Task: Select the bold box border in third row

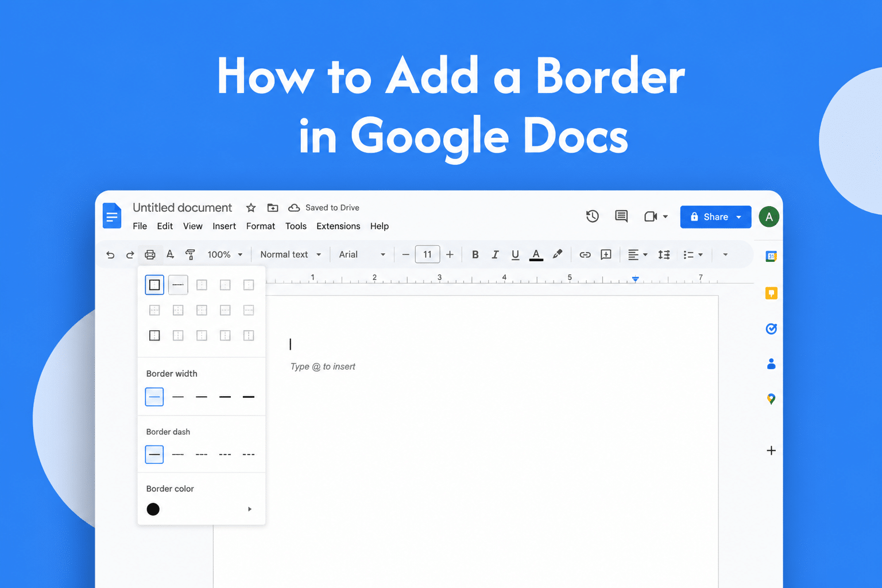Action: [154, 335]
